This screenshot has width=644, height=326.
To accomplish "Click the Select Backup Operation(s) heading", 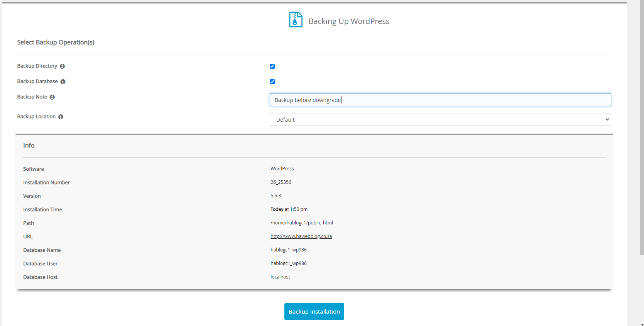I will (x=56, y=42).
